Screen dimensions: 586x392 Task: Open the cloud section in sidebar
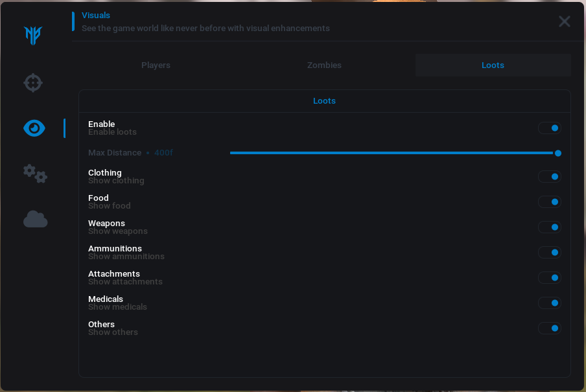coord(35,220)
